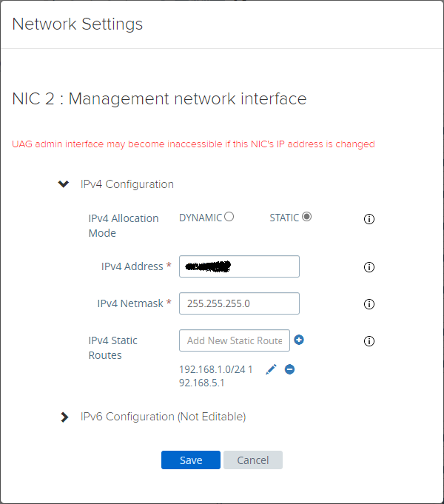The height and width of the screenshot is (504, 444).
Task: Expand the IPv6 Configuration section
Action: pos(64,417)
